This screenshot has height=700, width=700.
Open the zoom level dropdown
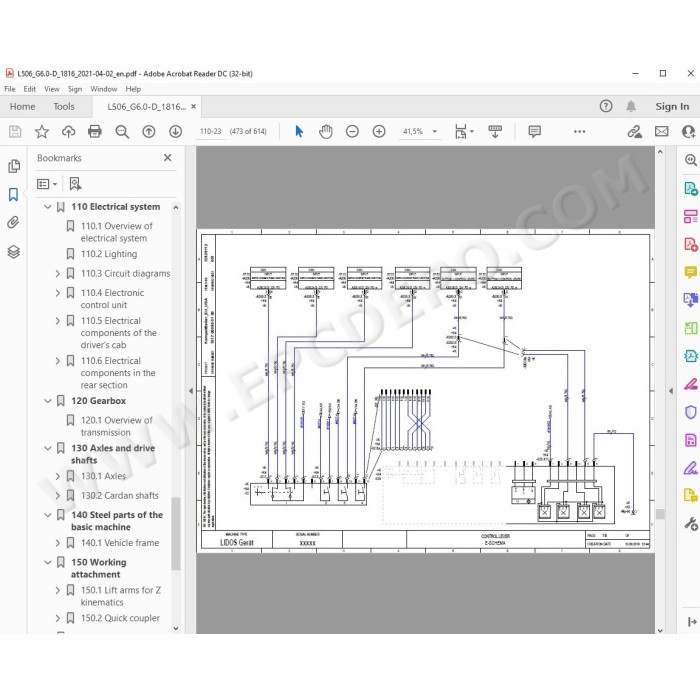coord(434,132)
